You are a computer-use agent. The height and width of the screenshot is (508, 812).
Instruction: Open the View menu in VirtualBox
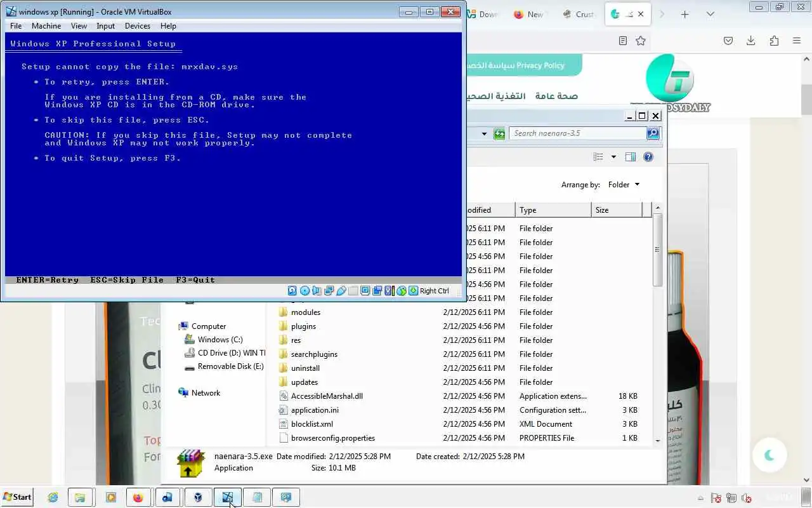pos(79,26)
